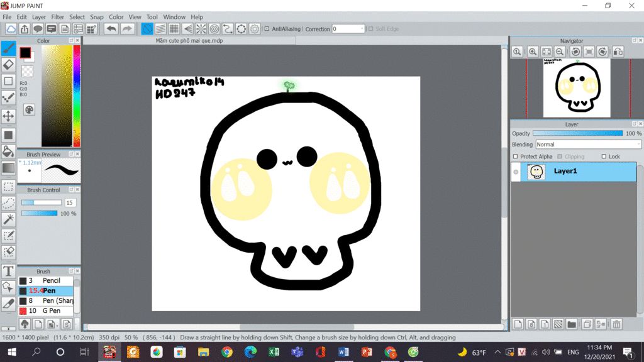Viewport: 644px width, 362px height.
Task: Show hidden icons in the system tray
Action: (497, 352)
